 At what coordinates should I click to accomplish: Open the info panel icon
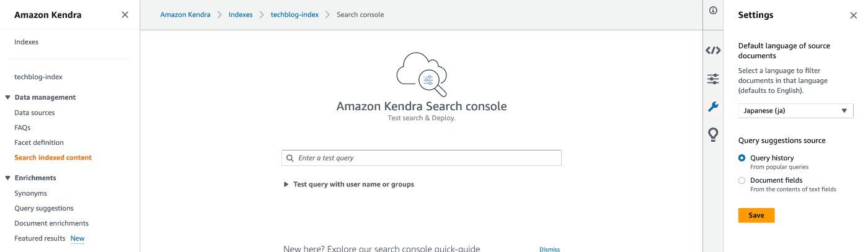point(713,10)
